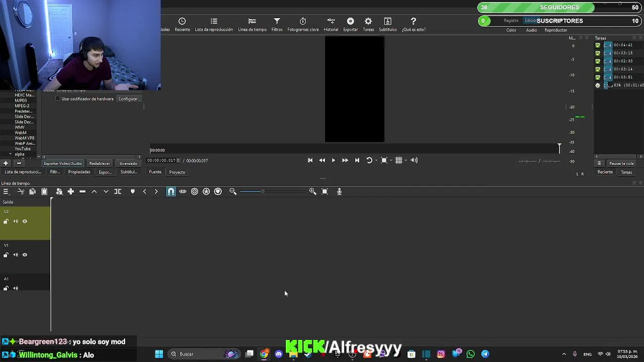Click Play in the player controls
This screenshot has height=362, width=644.
(x=333, y=160)
